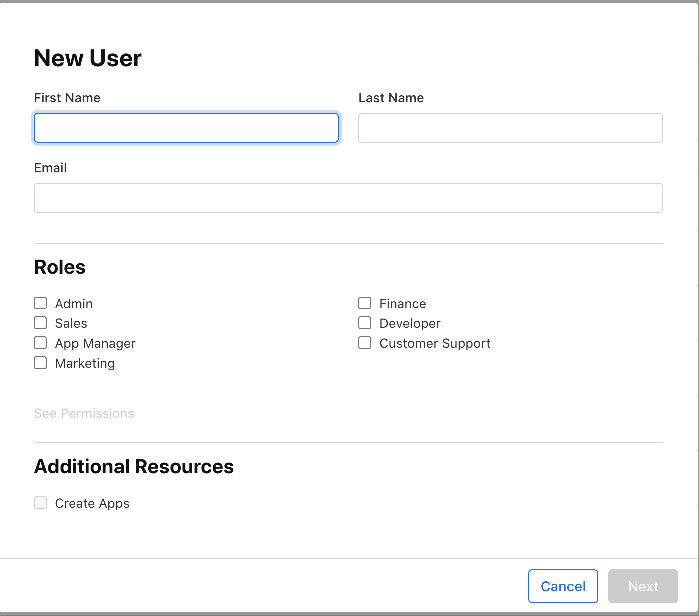Click into the Email field
The width and height of the screenshot is (699, 616).
[348, 198]
